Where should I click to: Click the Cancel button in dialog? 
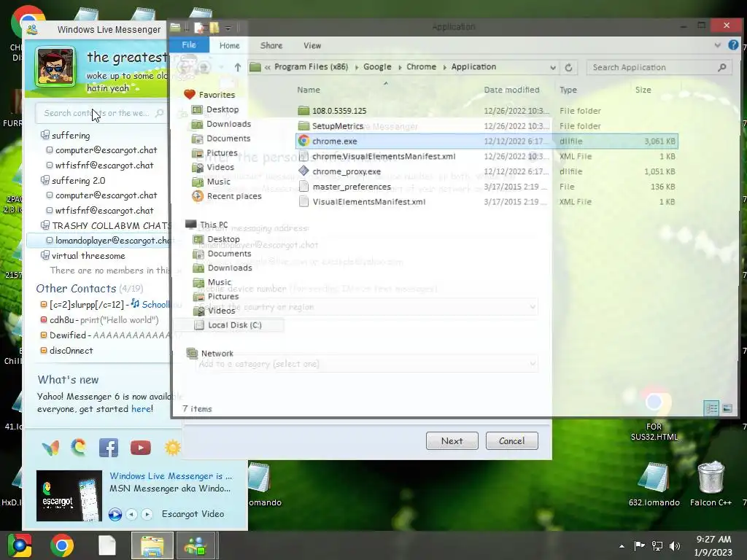[511, 441]
